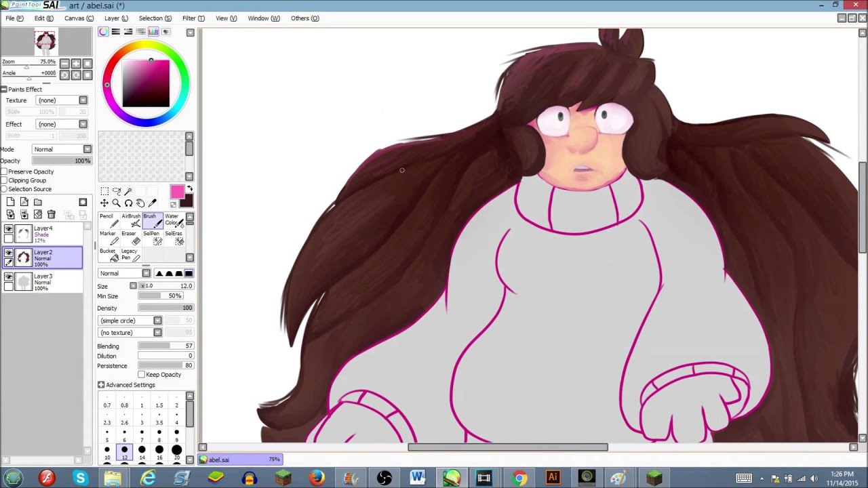Select the SelEras tool
868x488 pixels.
pyautogui.click(x=174, y=238)
